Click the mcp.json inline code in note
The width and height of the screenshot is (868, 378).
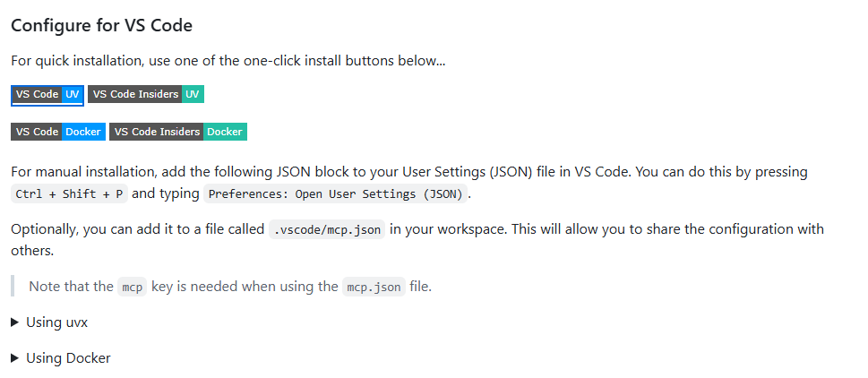[x=374, y=288]
